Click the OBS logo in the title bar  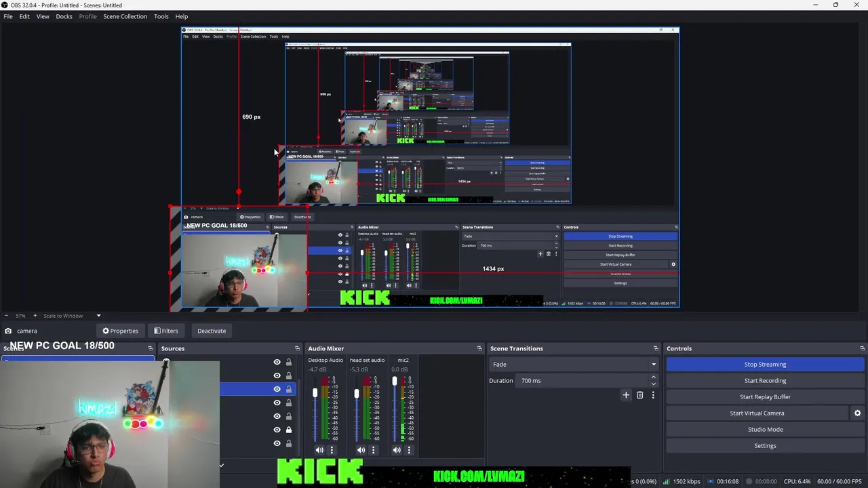(x=5, y=5)
